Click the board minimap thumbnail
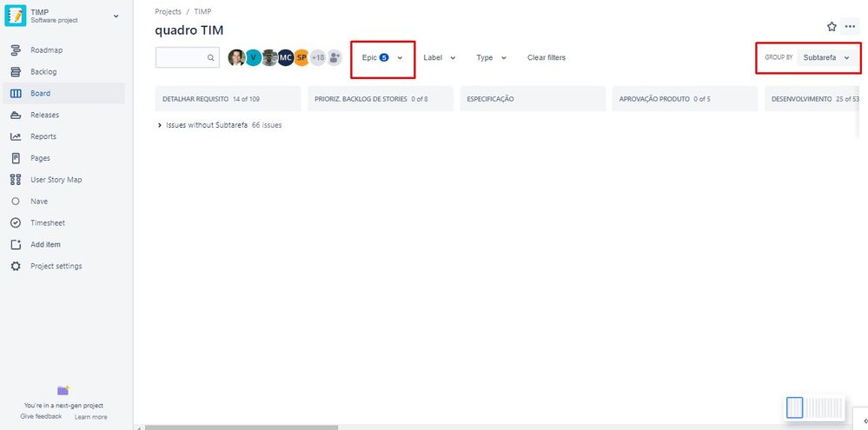 point(815,408)
